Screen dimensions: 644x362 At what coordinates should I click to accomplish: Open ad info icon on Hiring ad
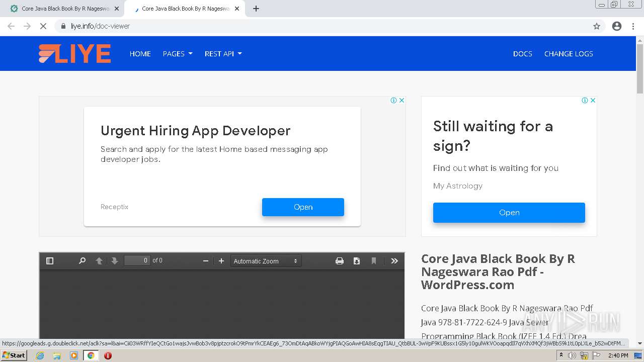pos(394,100)
